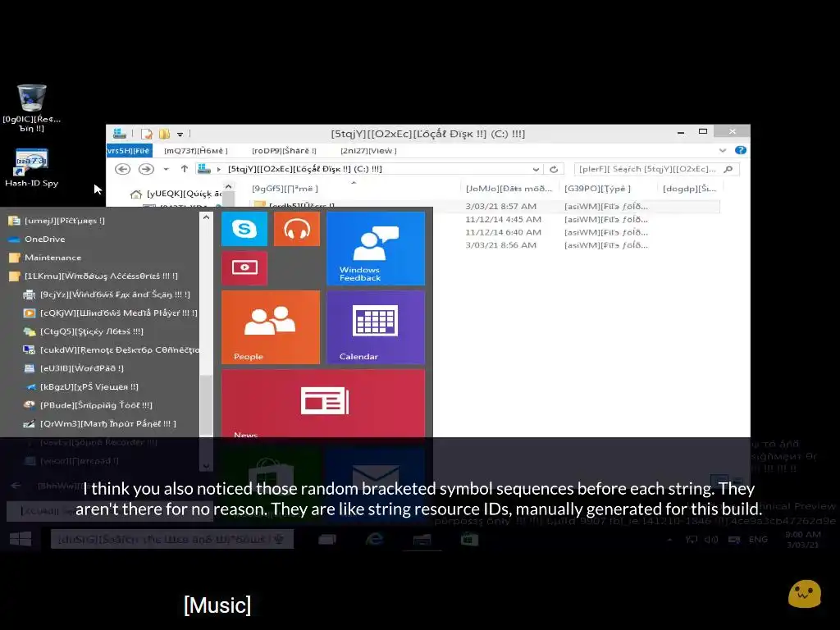Go up one folder level

pos(185,169)
